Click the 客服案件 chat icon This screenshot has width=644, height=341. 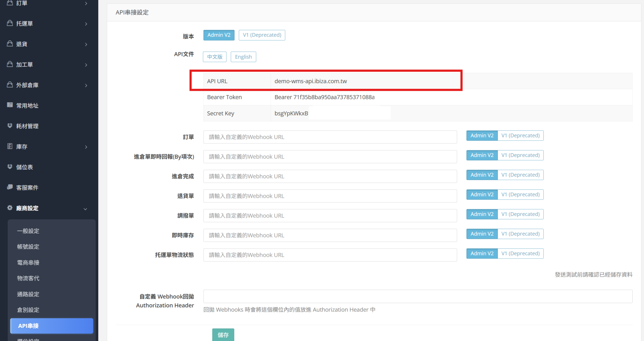[x=10, y=187]
